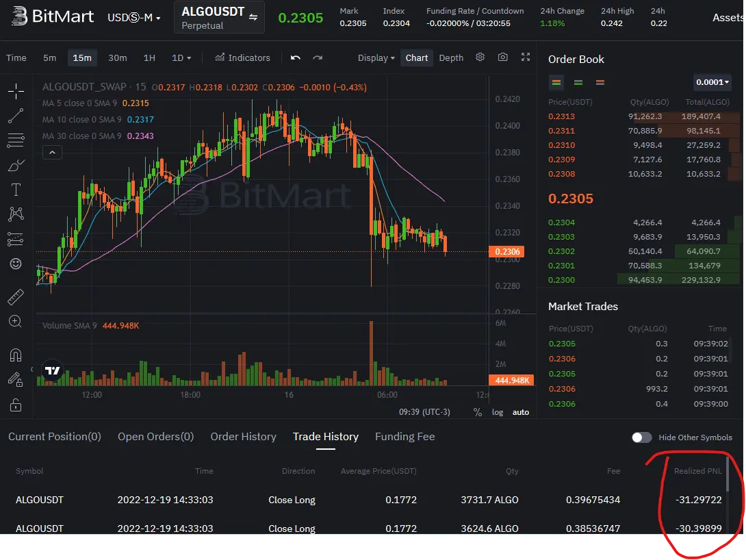The width and height of the screenshot is (746, 560).
Task: Lock all drawing tools
Action: (x=16, y=405)
